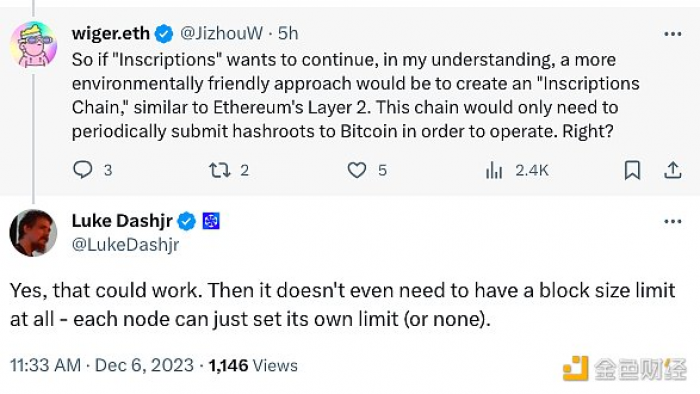The width and height of the screenshot is (700, 394).
Task: Click the 1,146 Views count
Action: tap(253, 365)
